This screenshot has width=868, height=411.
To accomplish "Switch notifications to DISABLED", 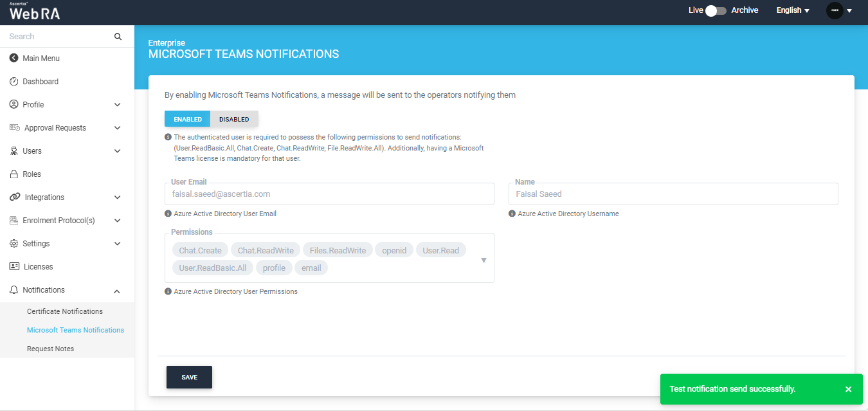I will (x=234, y=119).
